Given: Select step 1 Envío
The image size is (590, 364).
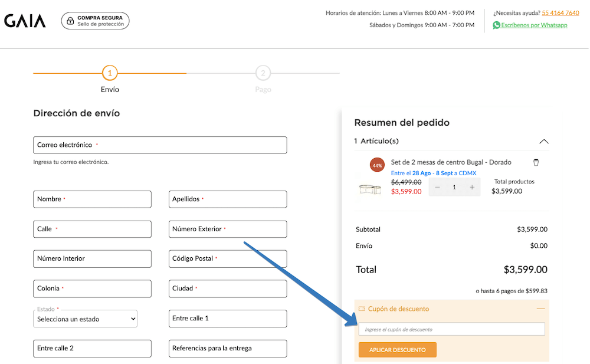Looking at the screenshot, I should tap(110, 73).
